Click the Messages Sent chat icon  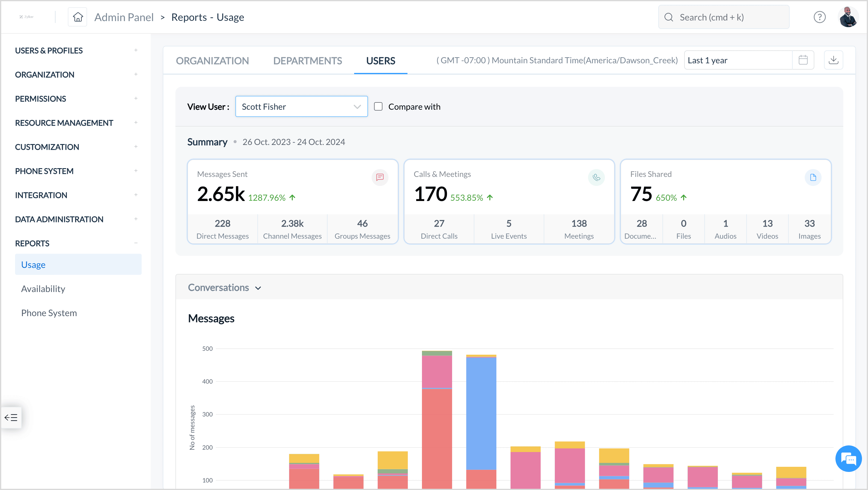pyautogui.click(x=380, y=177)
